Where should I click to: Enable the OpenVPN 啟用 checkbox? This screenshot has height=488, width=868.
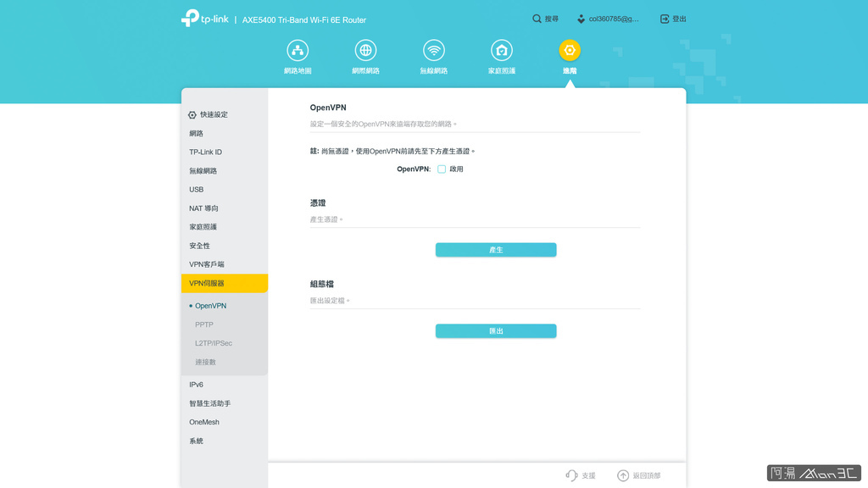(x=441, y=169)
